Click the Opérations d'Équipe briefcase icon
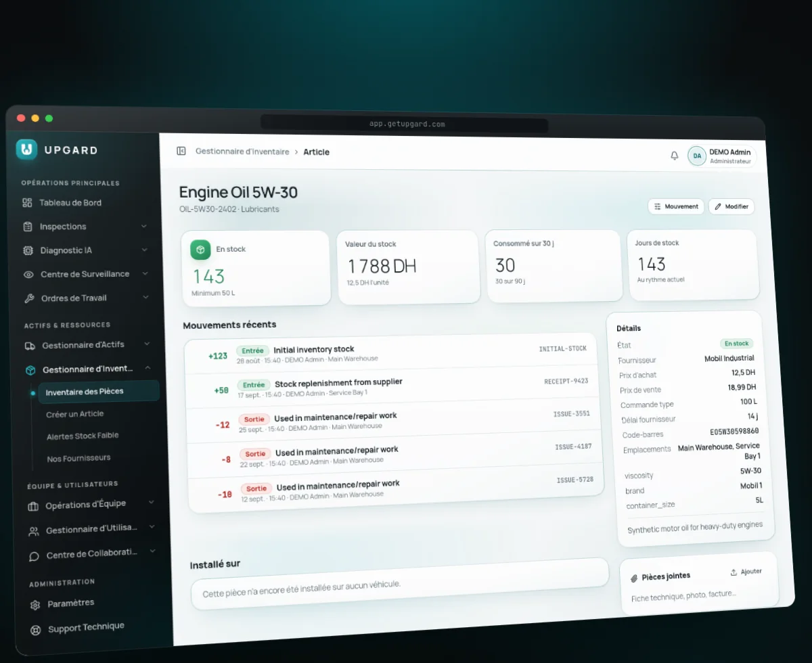This screenshot has width=812, height=663. 33,507
